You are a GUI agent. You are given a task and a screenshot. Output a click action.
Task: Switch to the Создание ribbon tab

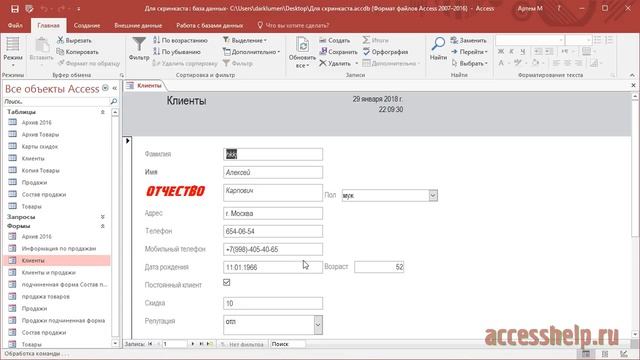pyautogui.click(x=87, y=25)
